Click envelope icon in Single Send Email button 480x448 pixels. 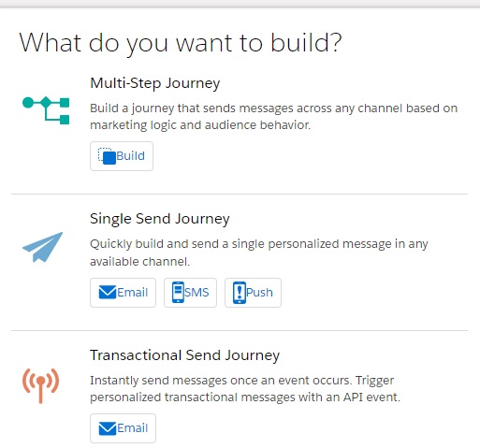click(x=108, y=293)
